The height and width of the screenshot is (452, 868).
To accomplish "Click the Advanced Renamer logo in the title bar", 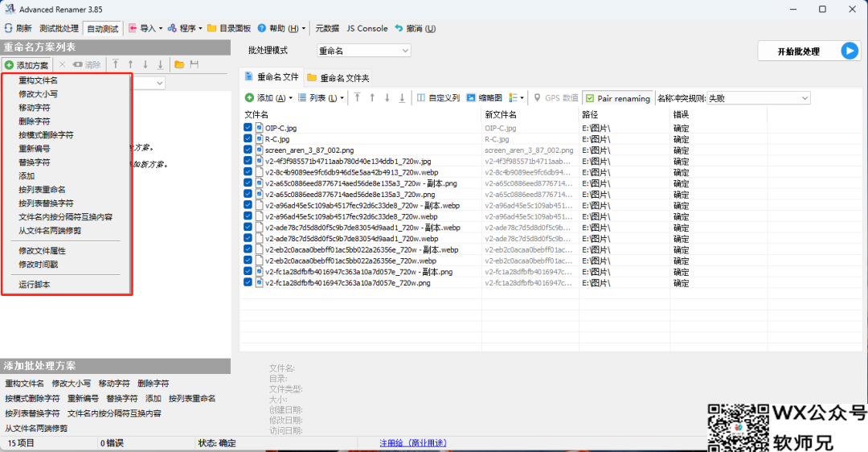I will click(x=10, y=9).
